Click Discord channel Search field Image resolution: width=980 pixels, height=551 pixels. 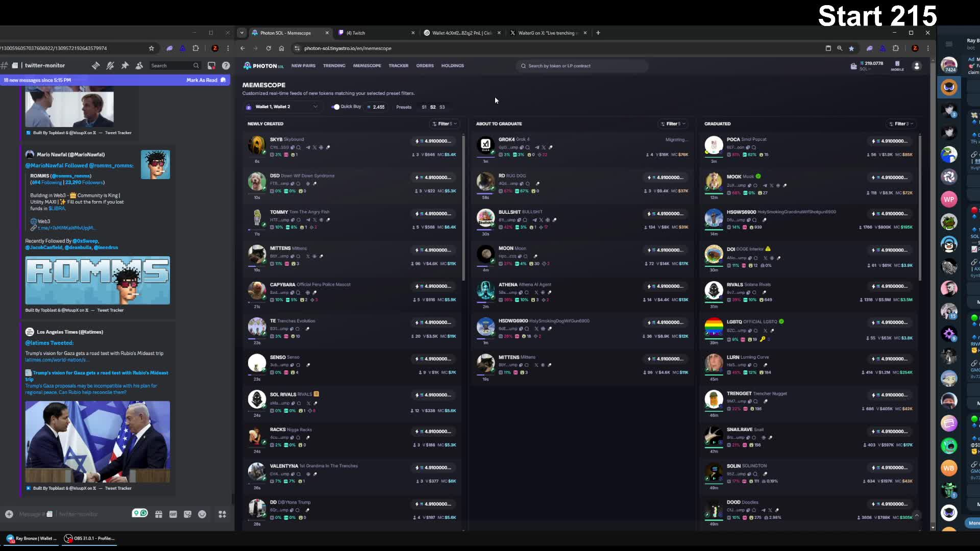175,65
